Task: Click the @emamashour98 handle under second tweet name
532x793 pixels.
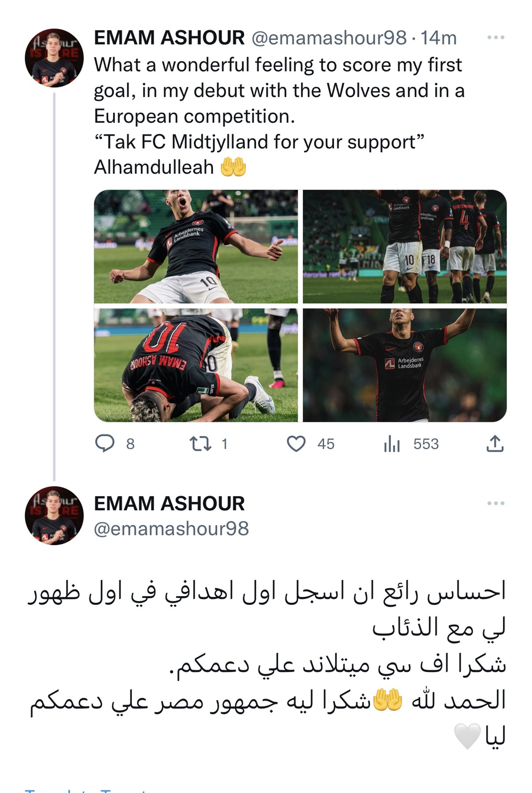Action: (171, 529)
